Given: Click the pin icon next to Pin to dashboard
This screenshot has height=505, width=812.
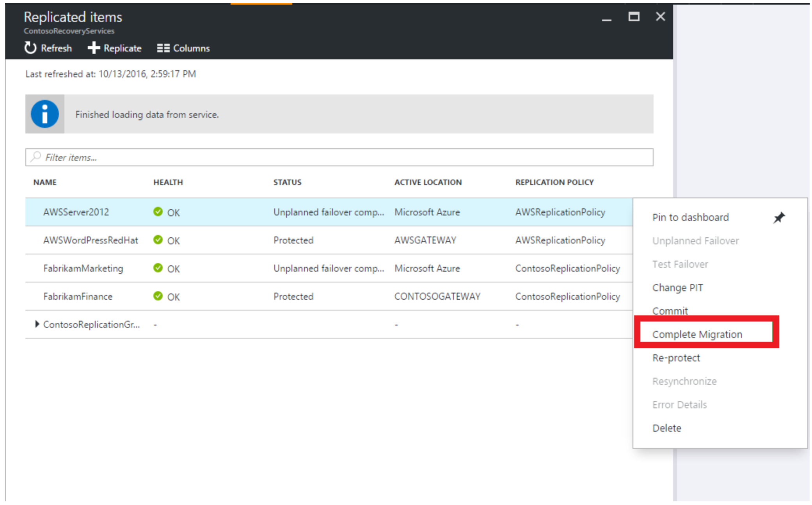Looking at the screenshot, I should click(x=779, y=217).
